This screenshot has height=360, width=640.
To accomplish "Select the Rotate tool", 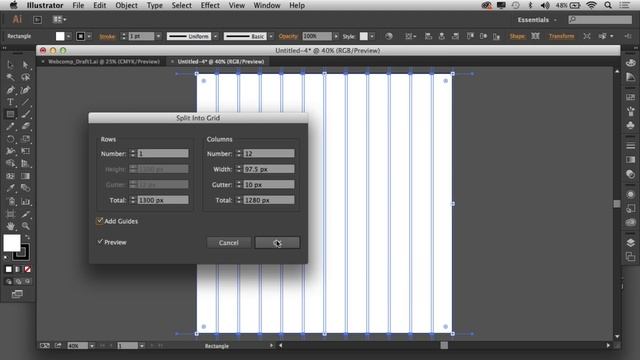I will (10, 139).
